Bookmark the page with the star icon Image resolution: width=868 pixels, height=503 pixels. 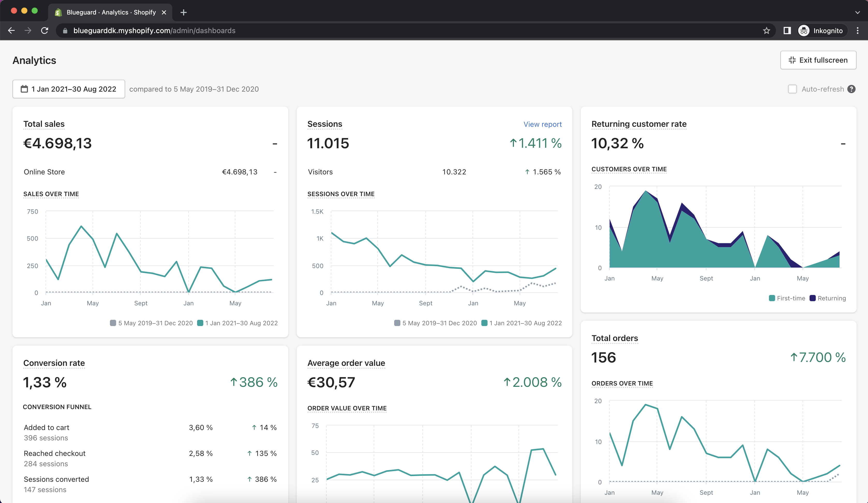[x=766, y=31]
